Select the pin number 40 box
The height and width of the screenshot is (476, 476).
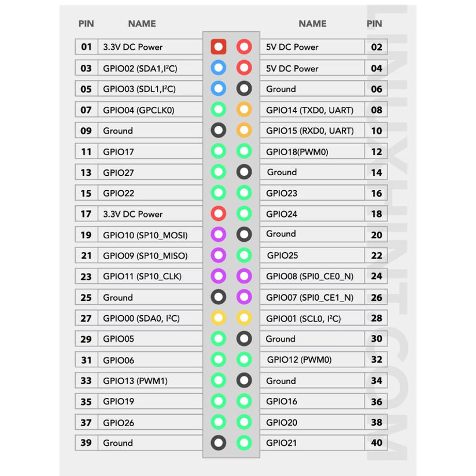click(x=377, y=443)
